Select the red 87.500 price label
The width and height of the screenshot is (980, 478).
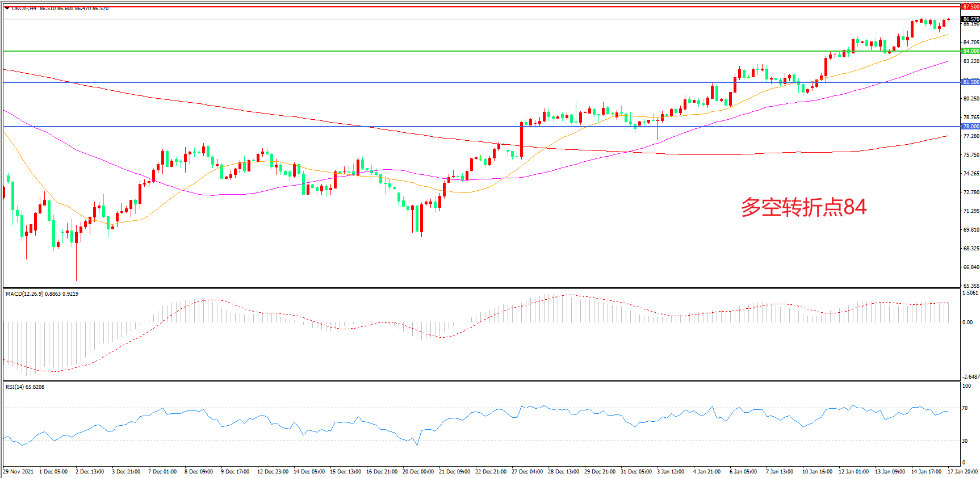[x=970, y=6]
